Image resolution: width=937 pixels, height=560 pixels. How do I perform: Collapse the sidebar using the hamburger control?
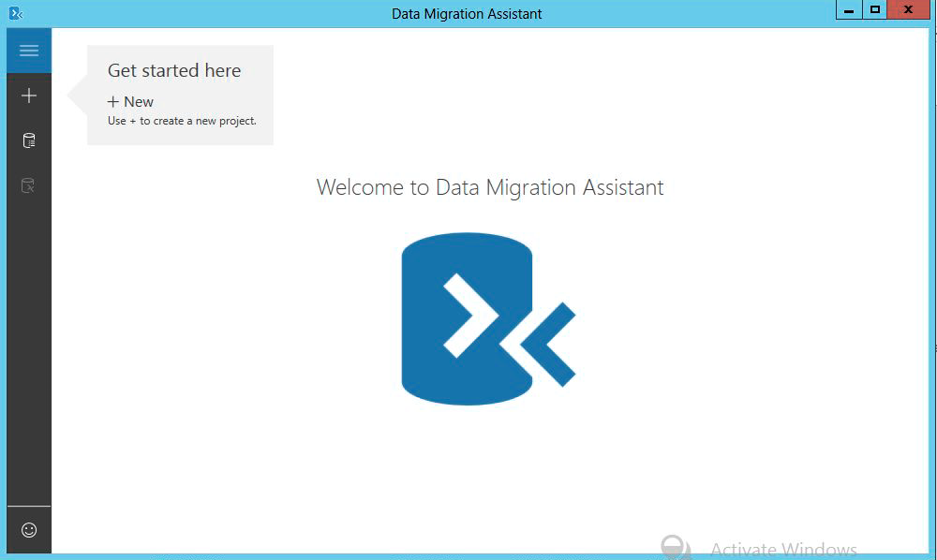click(28, 50)
